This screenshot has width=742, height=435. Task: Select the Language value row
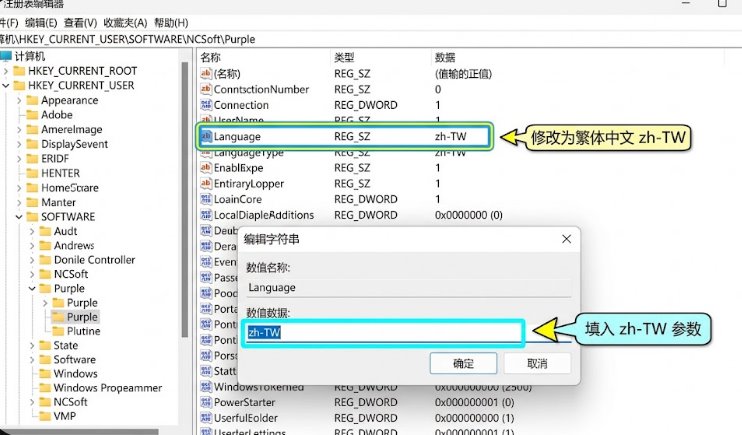point(344,136)
